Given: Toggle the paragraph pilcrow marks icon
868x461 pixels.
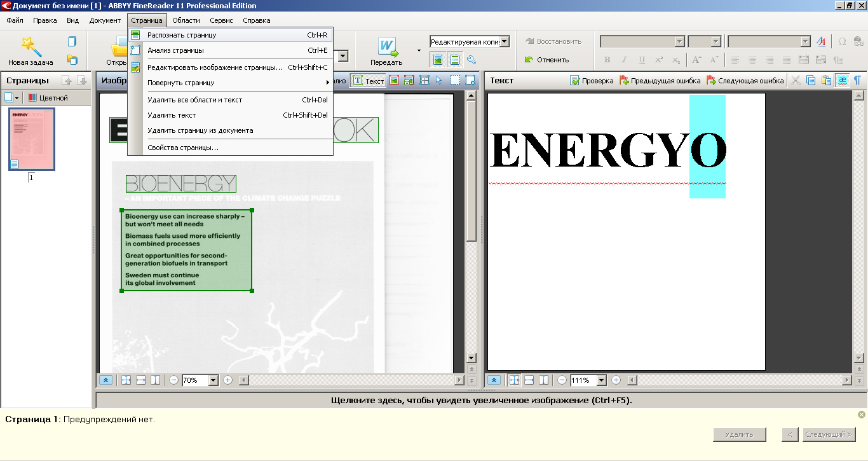Looking at the screenshot, I should point(857,81).
